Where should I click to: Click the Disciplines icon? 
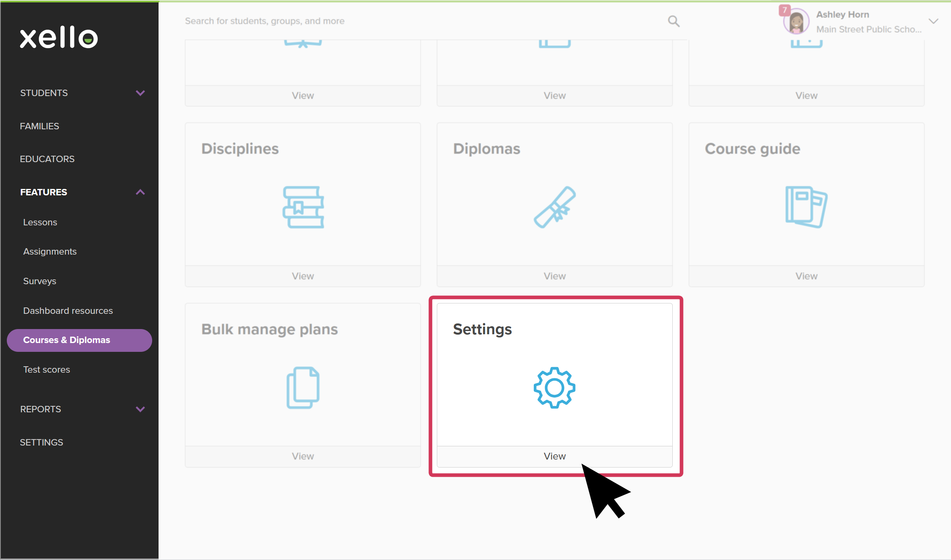point(303,205)
